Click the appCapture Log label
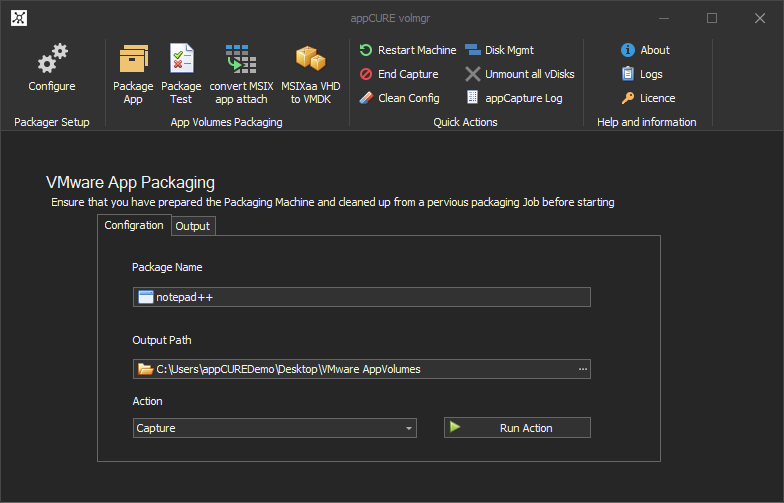The image size is (784, 503). pyautogui.click(x=524, y=98)
